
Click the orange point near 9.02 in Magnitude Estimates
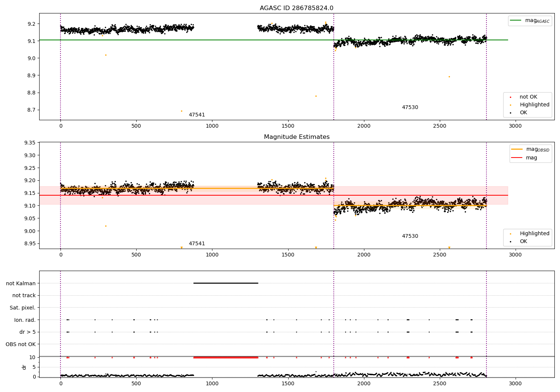point(106,226)
